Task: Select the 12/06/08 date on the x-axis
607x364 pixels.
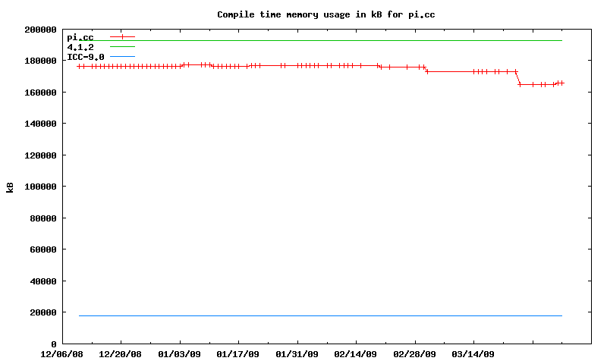Action: [62, 354]
